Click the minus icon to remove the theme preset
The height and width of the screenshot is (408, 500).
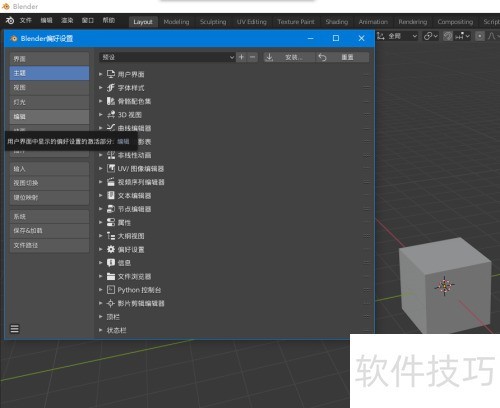tap(253, 57)
